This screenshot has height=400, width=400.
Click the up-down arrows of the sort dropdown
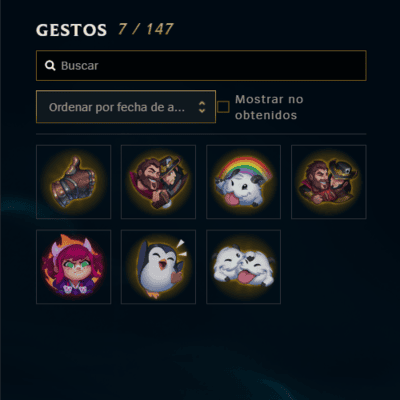coord(202,107)
